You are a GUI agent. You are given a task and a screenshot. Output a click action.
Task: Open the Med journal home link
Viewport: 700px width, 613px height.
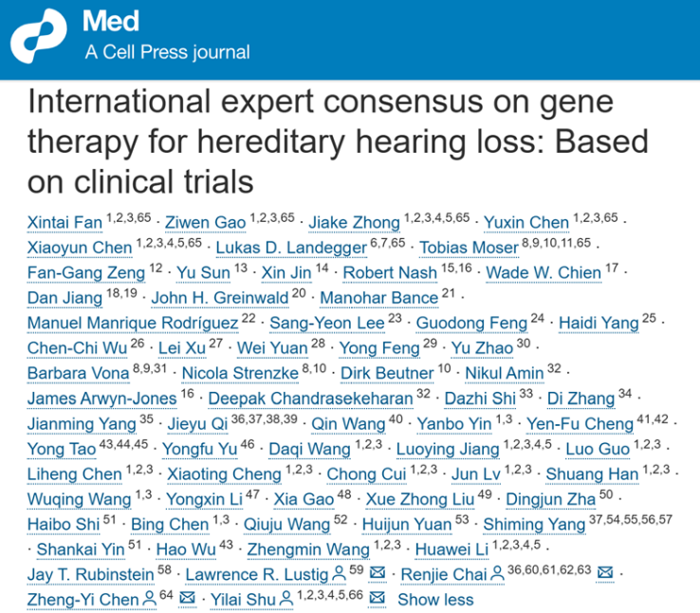111,20
